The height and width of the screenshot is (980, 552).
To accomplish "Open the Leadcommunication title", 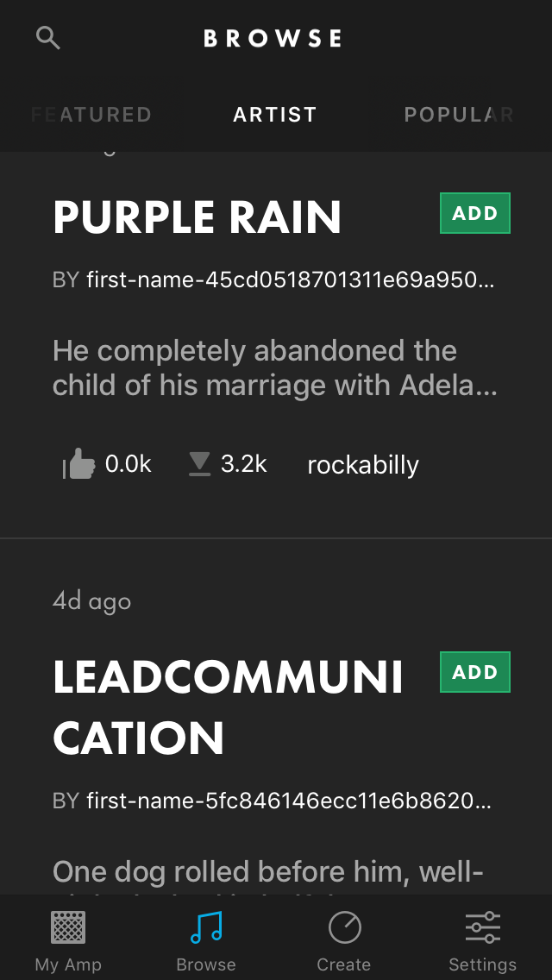I will 228,707.
